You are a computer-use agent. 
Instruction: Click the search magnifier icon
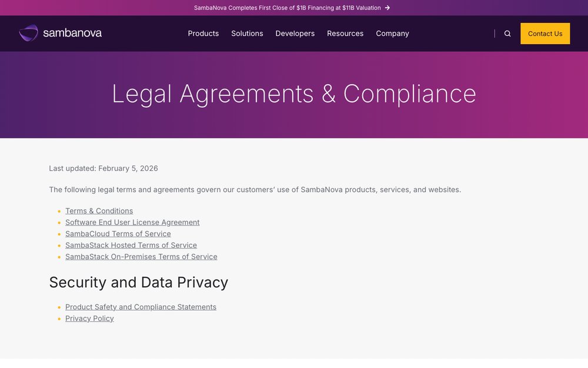(x=507, y=34)
